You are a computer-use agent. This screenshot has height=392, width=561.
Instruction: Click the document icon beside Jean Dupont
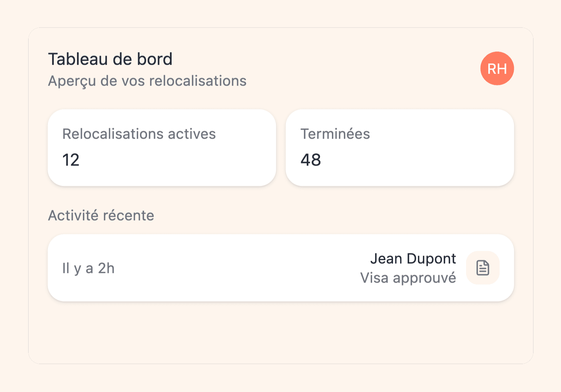pos(483,268)
